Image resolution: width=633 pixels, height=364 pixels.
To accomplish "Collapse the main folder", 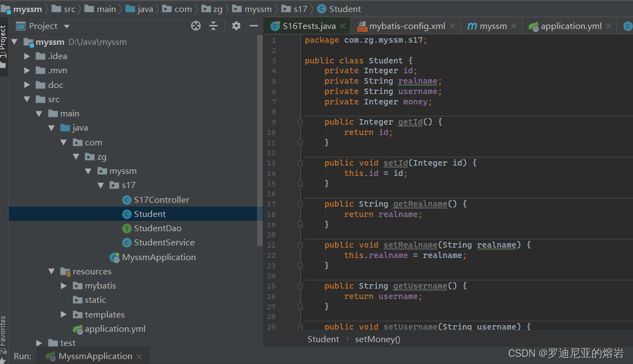I will [39, 114].
